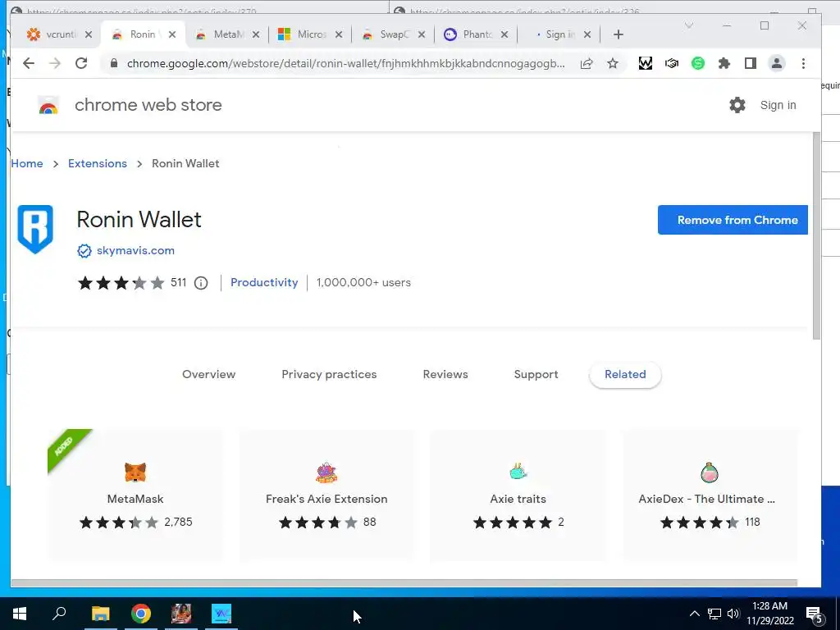The width and height of the screenshot is (840, 630).
Task: Go back using the browser back arrow
Action: click(29, 63)
